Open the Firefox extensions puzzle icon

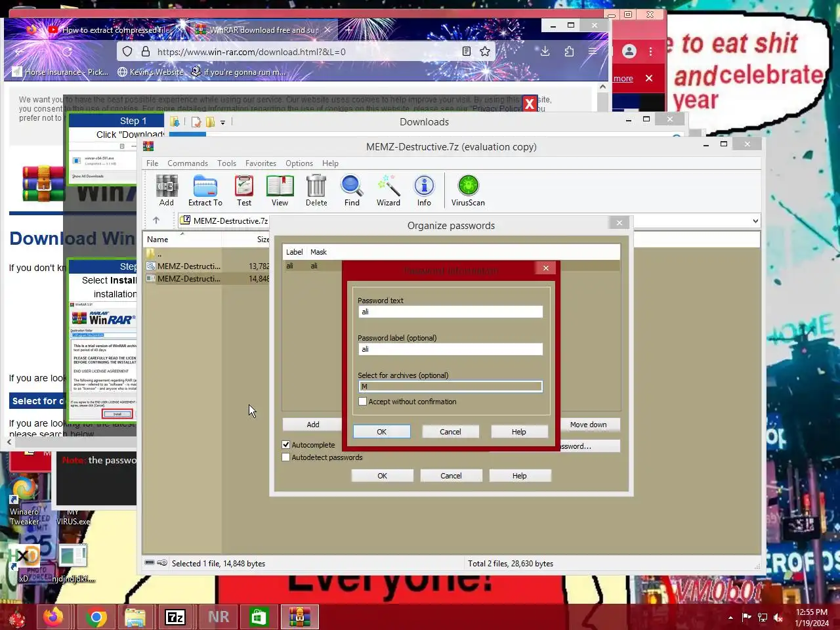pyautogui.click(x=569, y=51)
